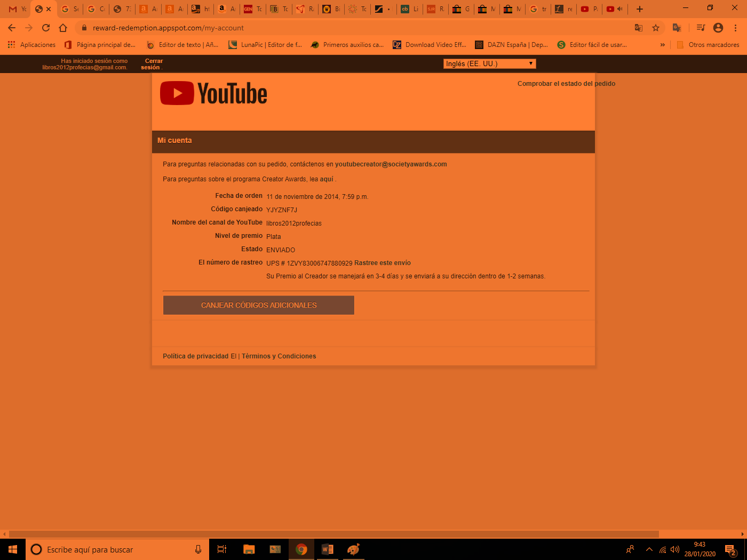Open the Inglés (EE. UU.) language dropdown
Screen dimensions: 747x560
(x=489, y=63)
